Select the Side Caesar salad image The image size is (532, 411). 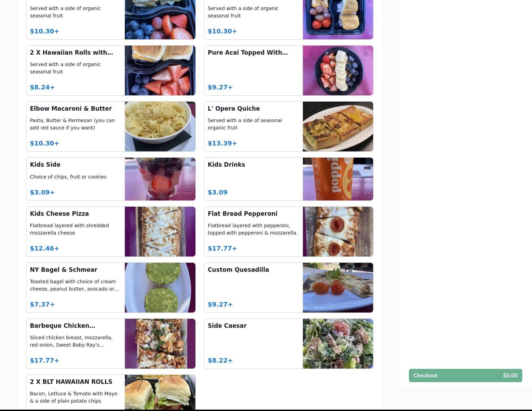point(338,343)
